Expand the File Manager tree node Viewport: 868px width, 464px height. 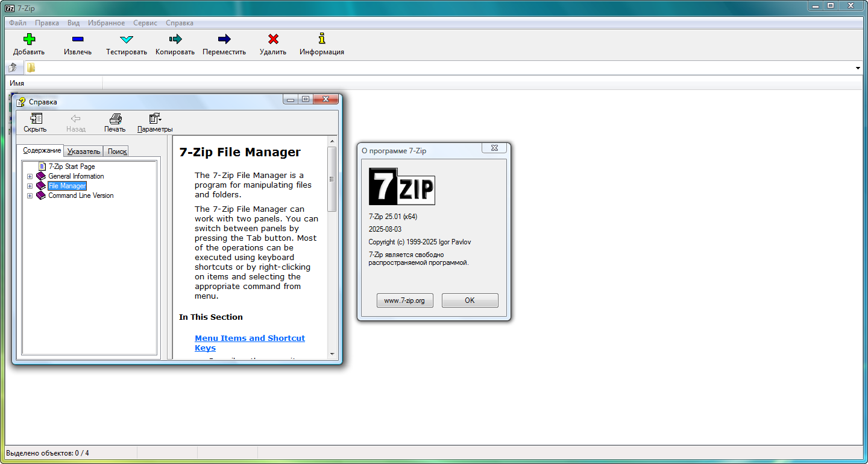pos(30,186)
